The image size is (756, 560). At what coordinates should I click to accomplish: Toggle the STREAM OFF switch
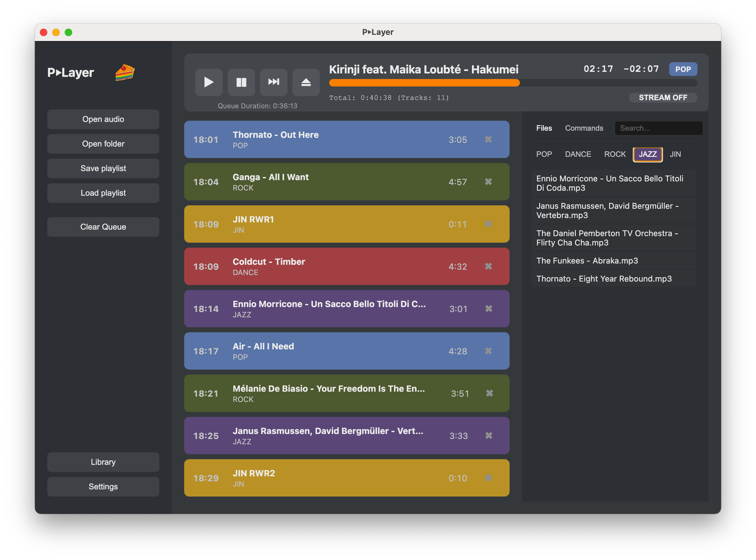pos(663,98)
